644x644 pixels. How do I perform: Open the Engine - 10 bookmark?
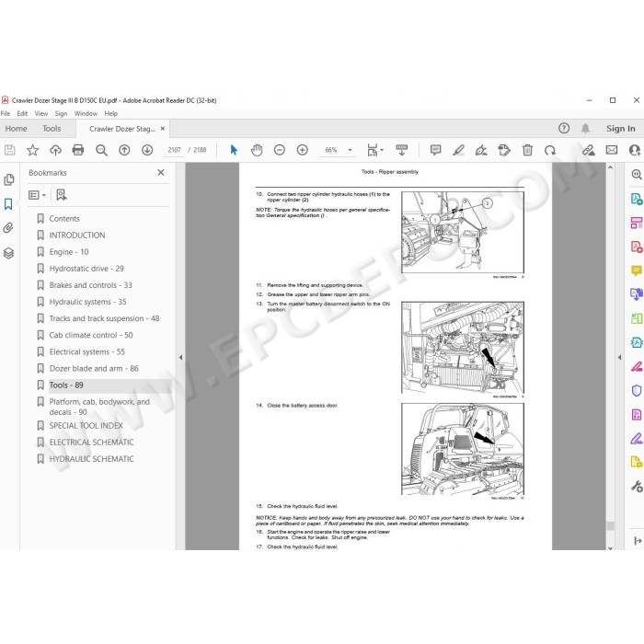[x=69, y=252]
